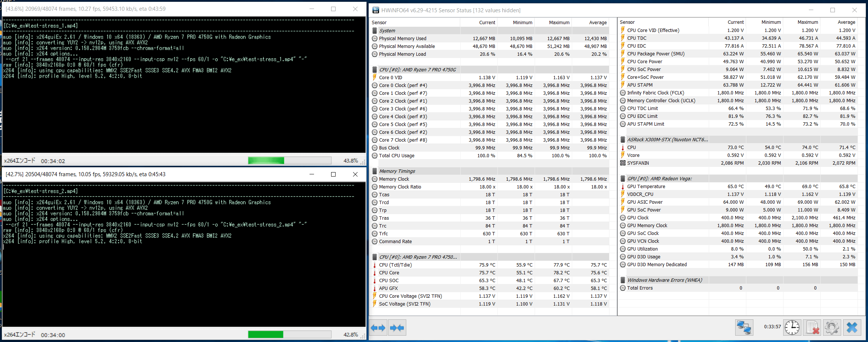Open sensor settings gear icon
Screen dimensions: 868x342
tap(832, 328)
